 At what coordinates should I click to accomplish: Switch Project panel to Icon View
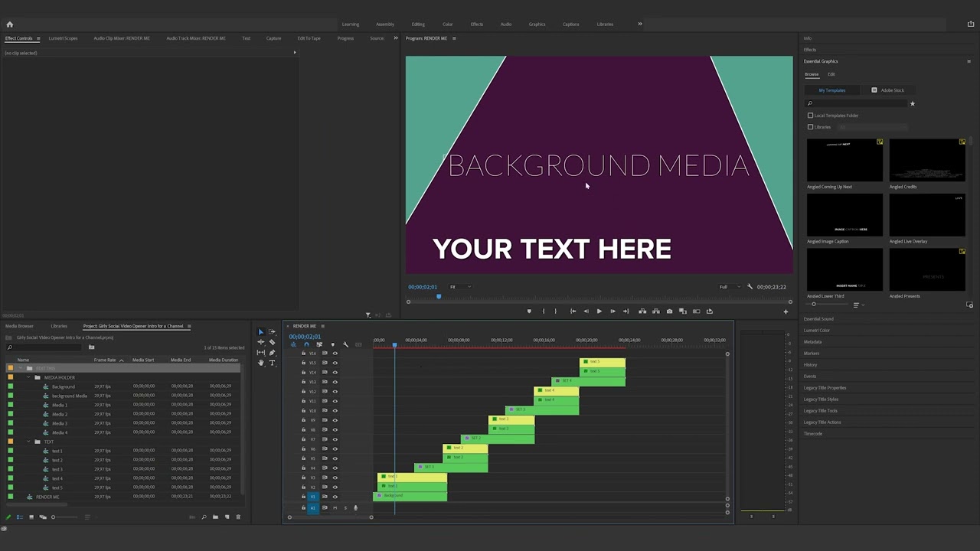(x=31, y=517)
